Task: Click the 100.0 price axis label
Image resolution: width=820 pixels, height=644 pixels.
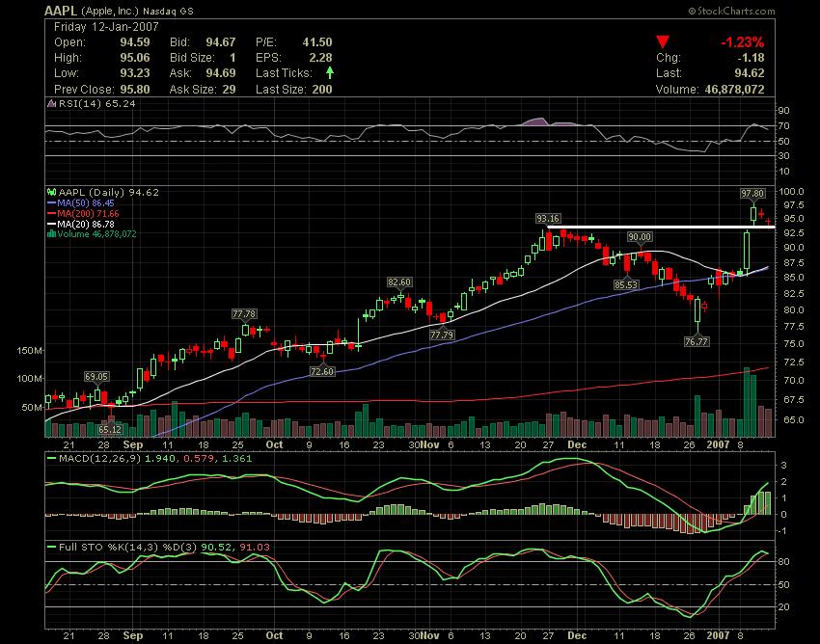Action: [791, 192]
